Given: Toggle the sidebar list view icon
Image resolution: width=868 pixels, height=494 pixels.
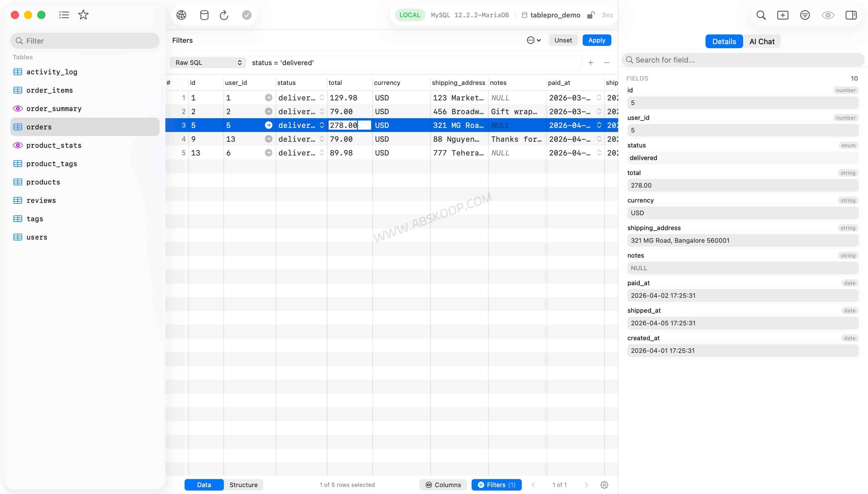Looking at the screenshot, I should pyautogui.click(x=64, y=15).
